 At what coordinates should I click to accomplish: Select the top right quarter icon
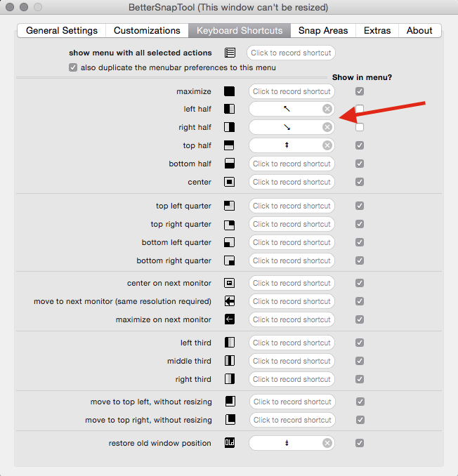(x=229, y=225)
